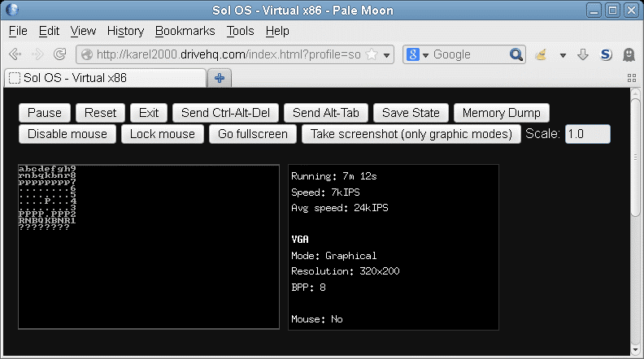Click the 'Scale:' label
Viewport: 644px width, 359px height.
click(x=542, y=134)
